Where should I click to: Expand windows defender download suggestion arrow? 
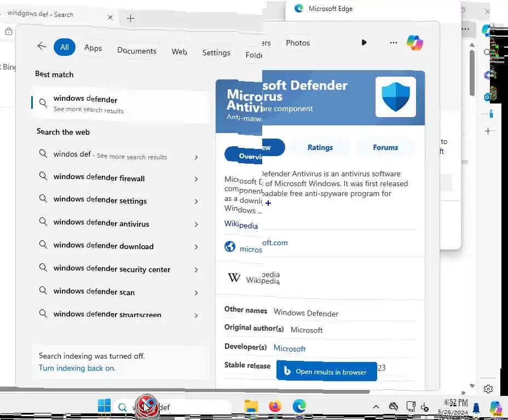(x=196, y=247)
